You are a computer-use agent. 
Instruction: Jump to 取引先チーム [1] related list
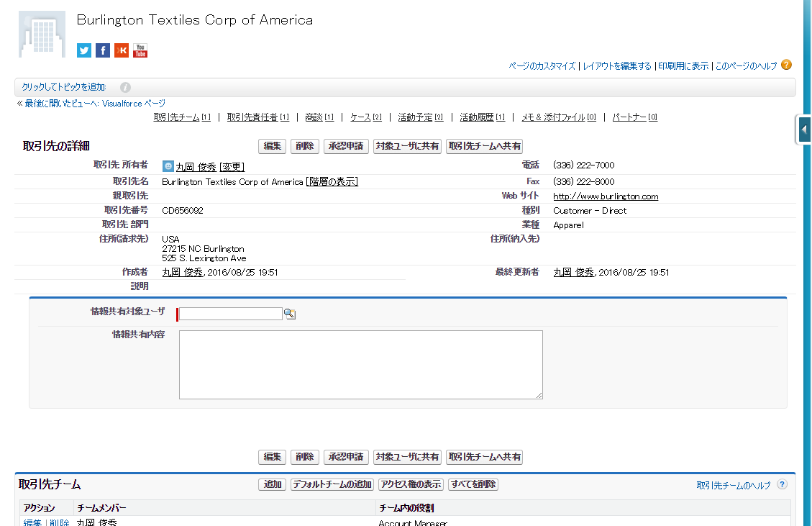click(182, 117)
